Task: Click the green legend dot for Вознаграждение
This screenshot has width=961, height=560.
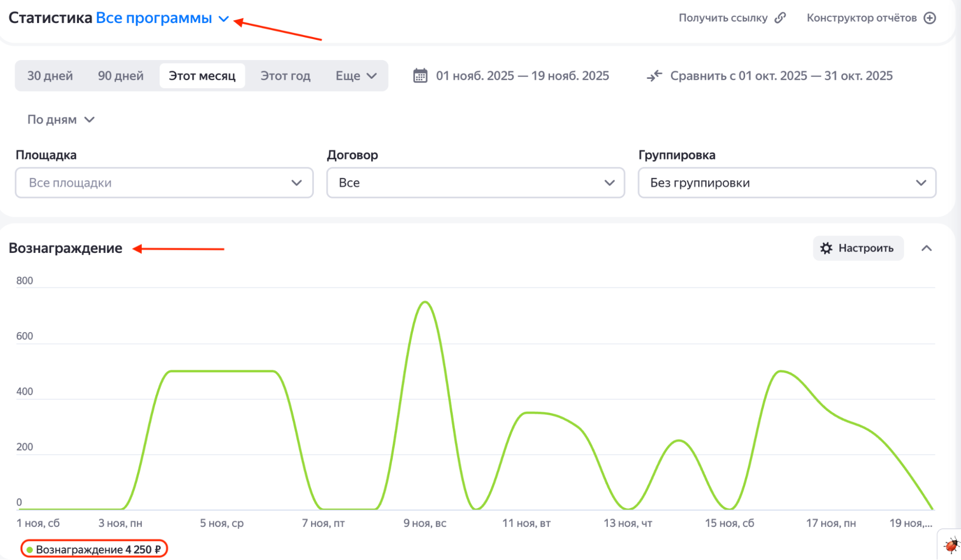Action: (x=30, y=549)
